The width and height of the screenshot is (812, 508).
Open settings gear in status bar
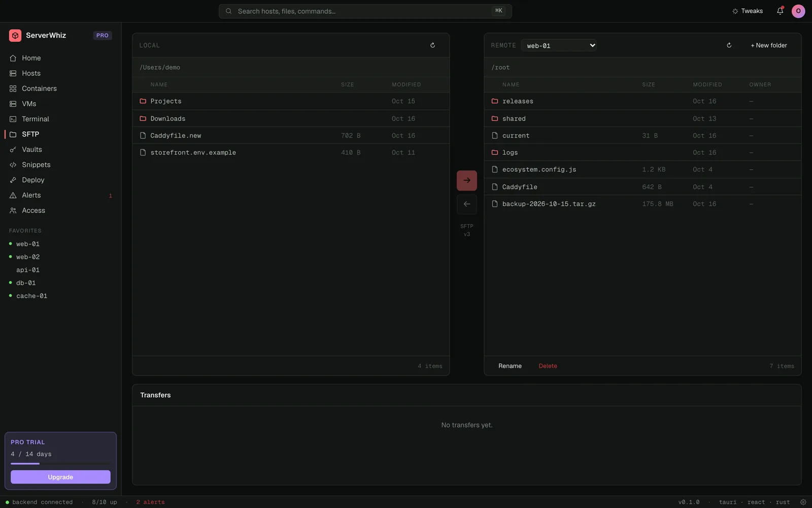(x=803, y=502)
